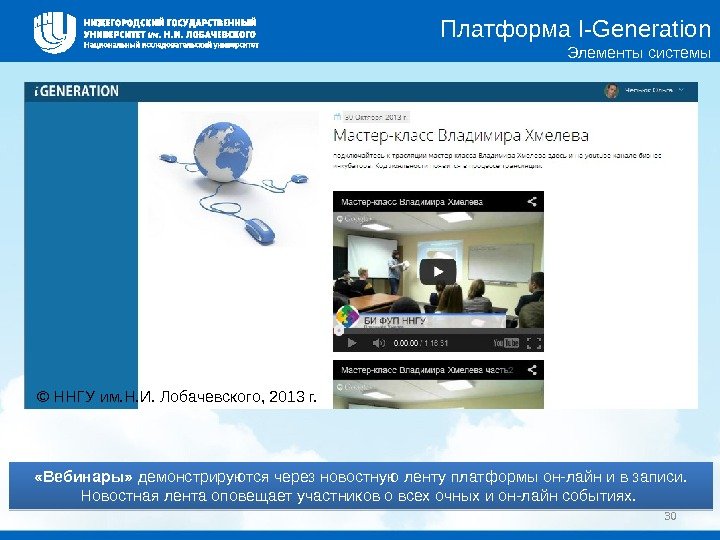
Task: Click the time readout 0:00:00 / 1:16:31
Action: pyautogui.click(x=421, y=343)
